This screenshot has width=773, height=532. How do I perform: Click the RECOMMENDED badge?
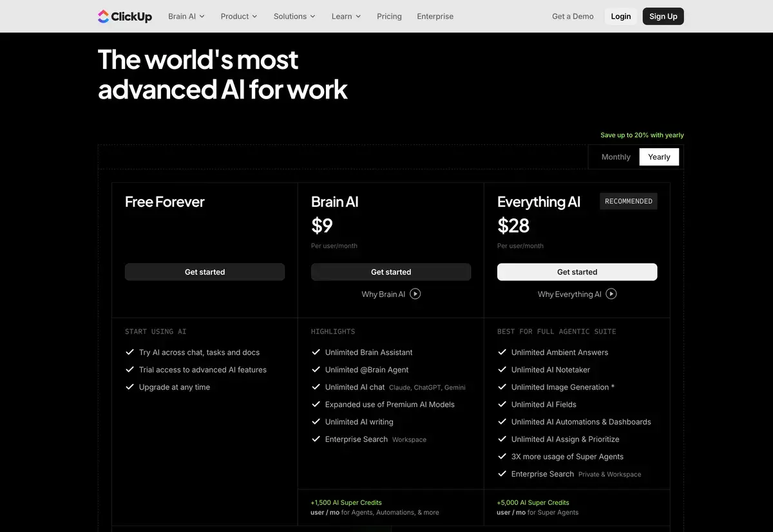(629, 201)
